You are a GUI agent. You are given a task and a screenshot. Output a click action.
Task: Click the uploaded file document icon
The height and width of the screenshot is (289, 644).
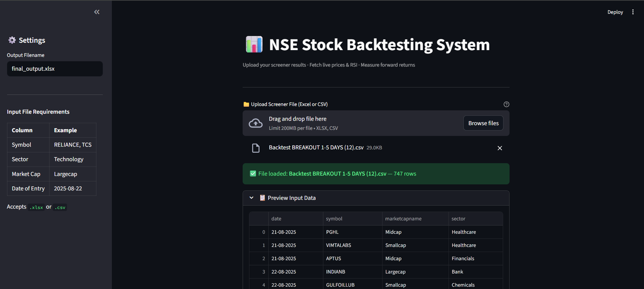coord(256,148)
